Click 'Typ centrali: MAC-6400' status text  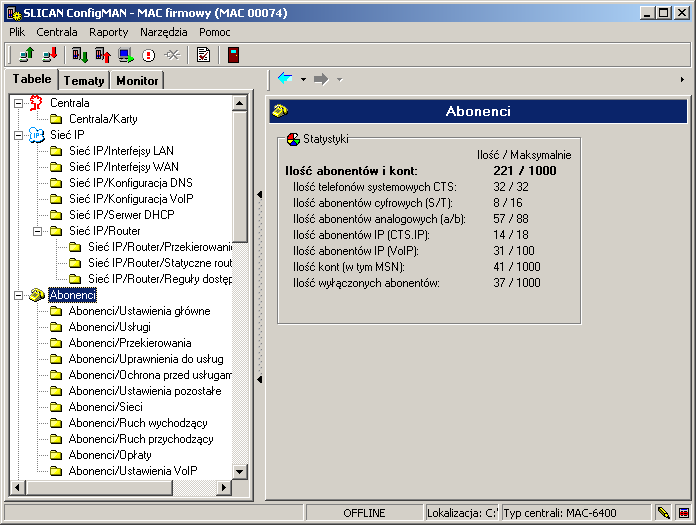click(560, 513)
